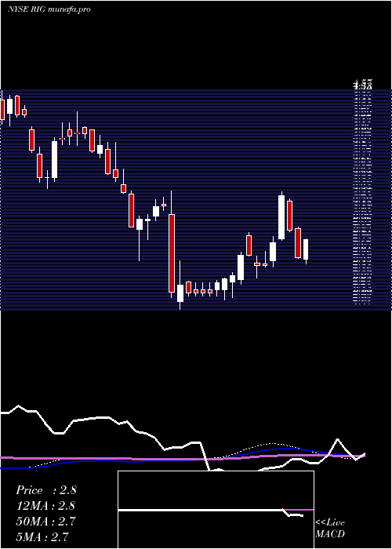Click the top price-axis label near 4.57
392x549 pixels.
point(362,84)
